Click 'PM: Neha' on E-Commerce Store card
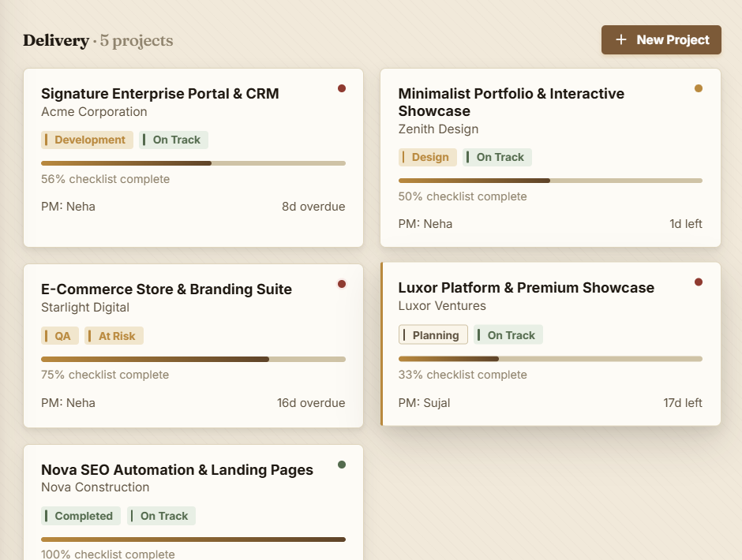The width and height of the screenshot is (742, 560). pos(68,403)
